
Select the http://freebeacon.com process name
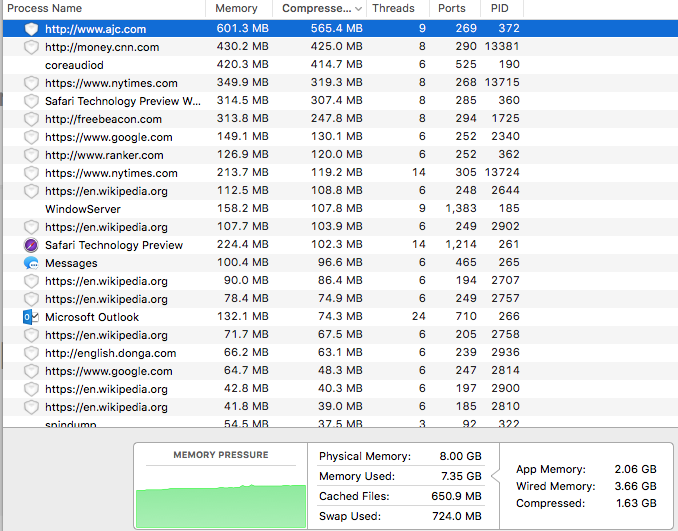coord(103,119)
